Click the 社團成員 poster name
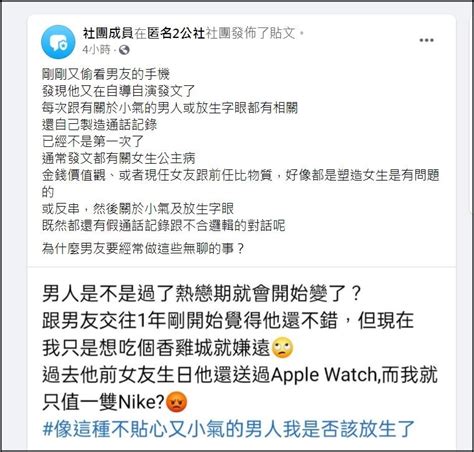 (108, 33)
